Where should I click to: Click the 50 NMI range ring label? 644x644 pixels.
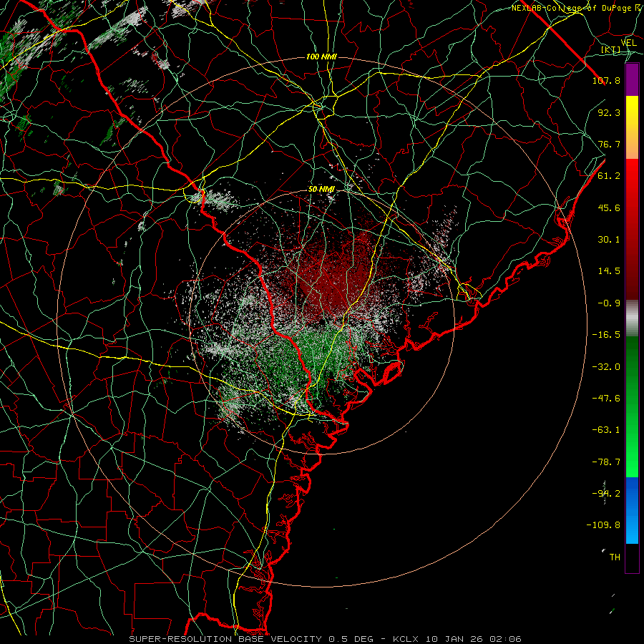(x=321, y=190)
